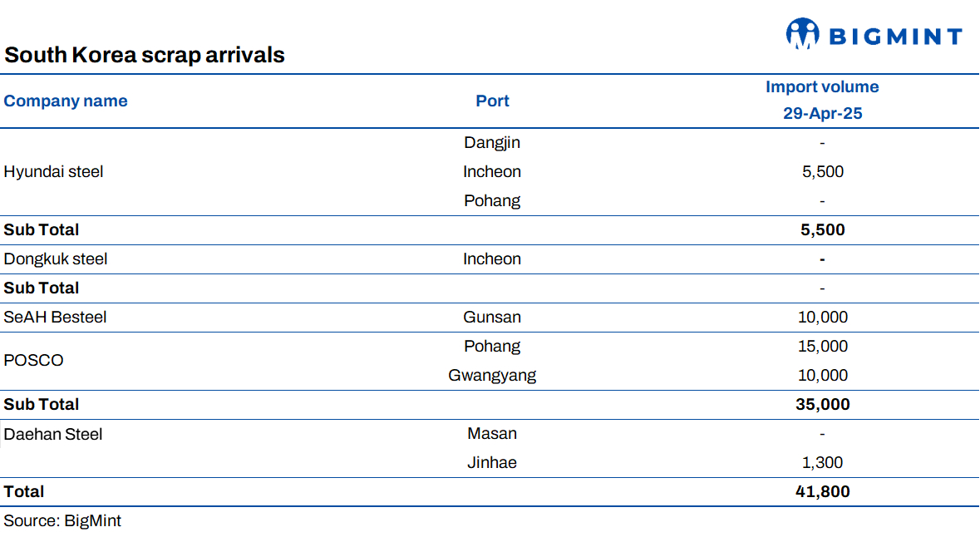The image size is (980, 537).
Task: Select the 15,000 import volume value
Action: [x=822, y=347]
